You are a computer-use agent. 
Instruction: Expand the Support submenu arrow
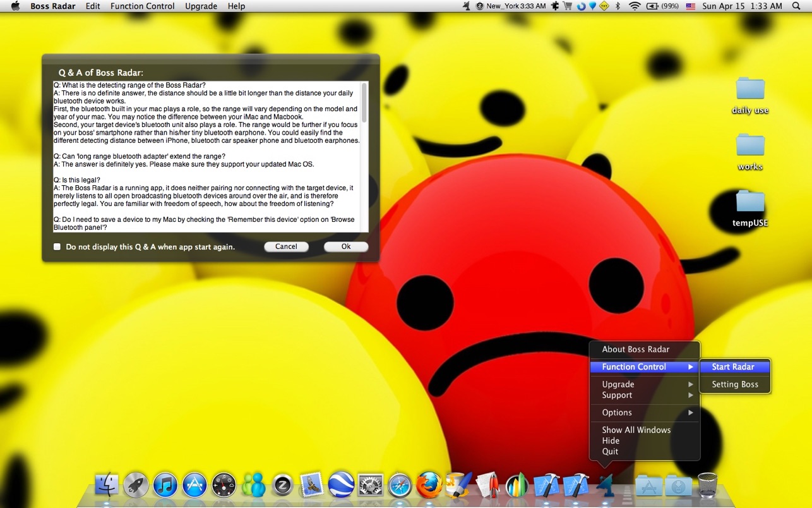691,395
